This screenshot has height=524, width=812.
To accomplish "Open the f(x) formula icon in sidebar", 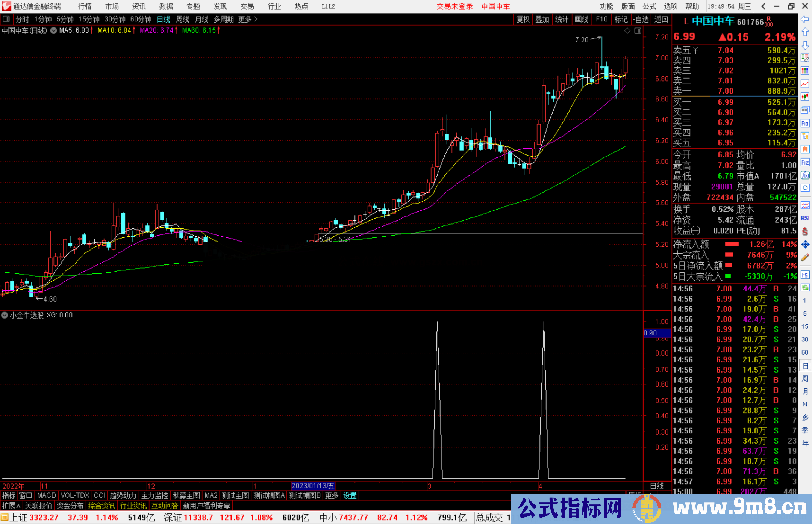I will click(x=805, y=175).
